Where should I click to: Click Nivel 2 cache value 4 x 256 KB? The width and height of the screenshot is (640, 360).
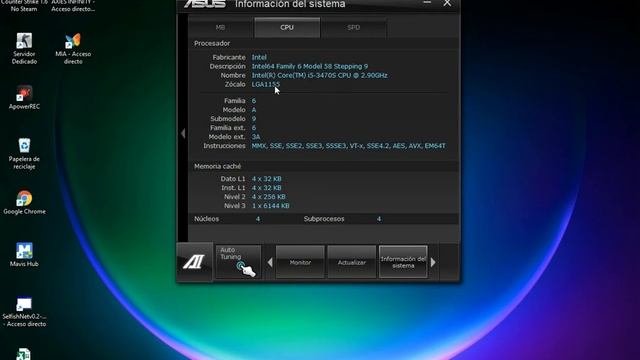click(x=269, y=197)
